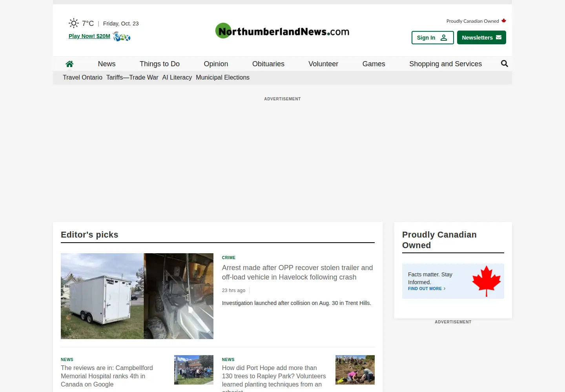Image resolution: width=565 pixels, height=392 pixels.
Task: Open the CRIME category label
Action: (229, 258)
